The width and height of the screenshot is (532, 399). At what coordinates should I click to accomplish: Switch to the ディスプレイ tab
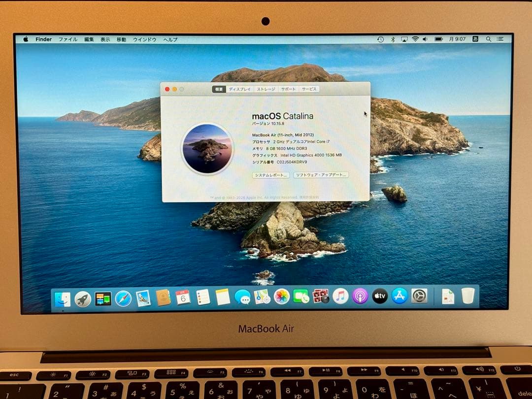coord(240,89)
